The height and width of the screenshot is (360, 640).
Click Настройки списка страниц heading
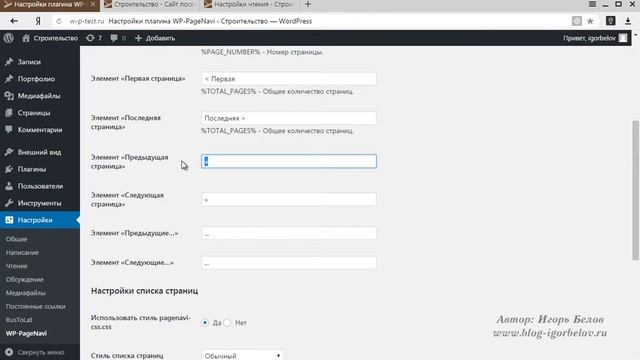coord(144,291)
